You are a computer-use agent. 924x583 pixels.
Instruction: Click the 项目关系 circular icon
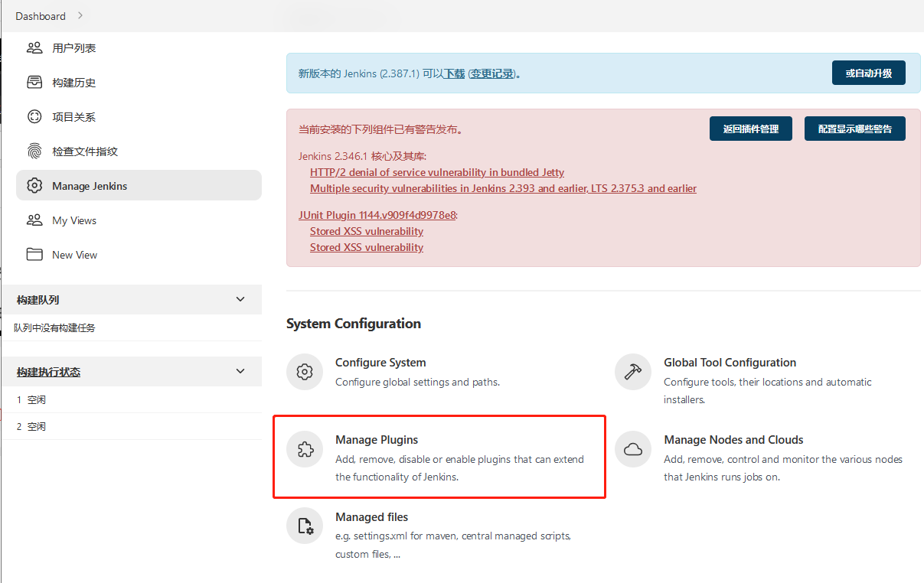point(34,117)
